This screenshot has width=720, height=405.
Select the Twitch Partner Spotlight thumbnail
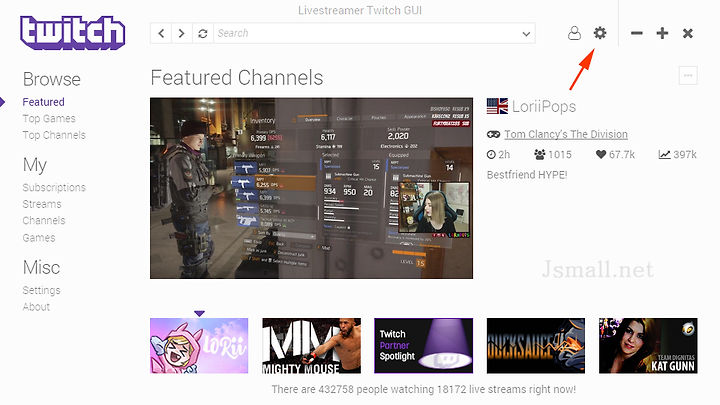tap(423, 346)
